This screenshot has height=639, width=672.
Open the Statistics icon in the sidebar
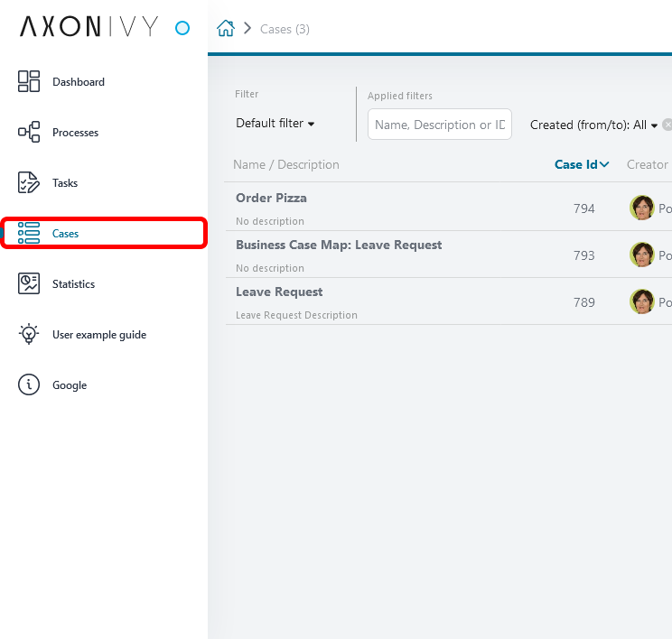(x=29, y=283)
